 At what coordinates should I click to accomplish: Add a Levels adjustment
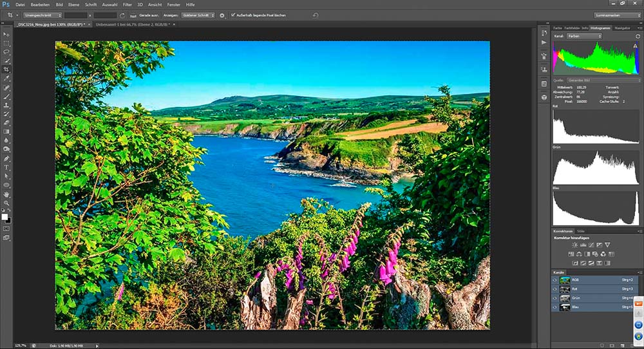[583, 245]
